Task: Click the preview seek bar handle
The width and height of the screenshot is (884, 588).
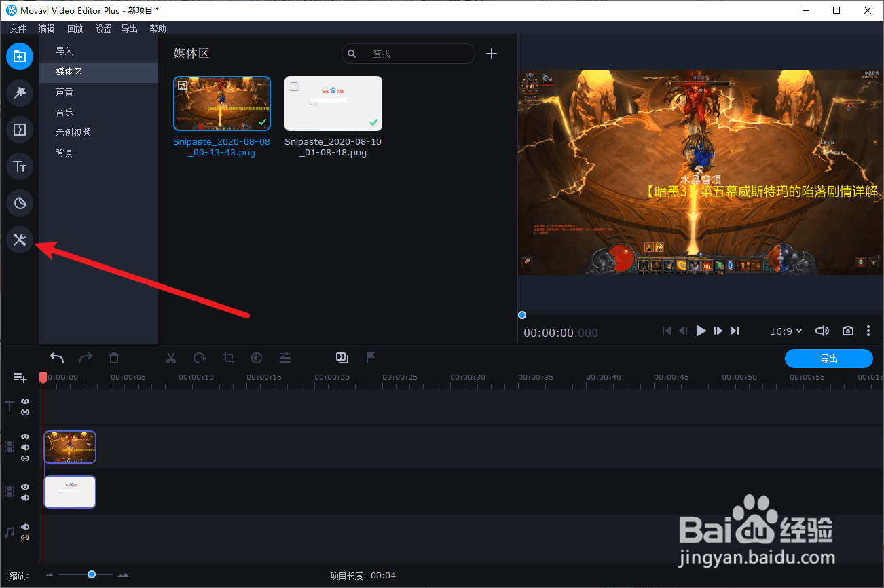Action: [x=521, y=315]
